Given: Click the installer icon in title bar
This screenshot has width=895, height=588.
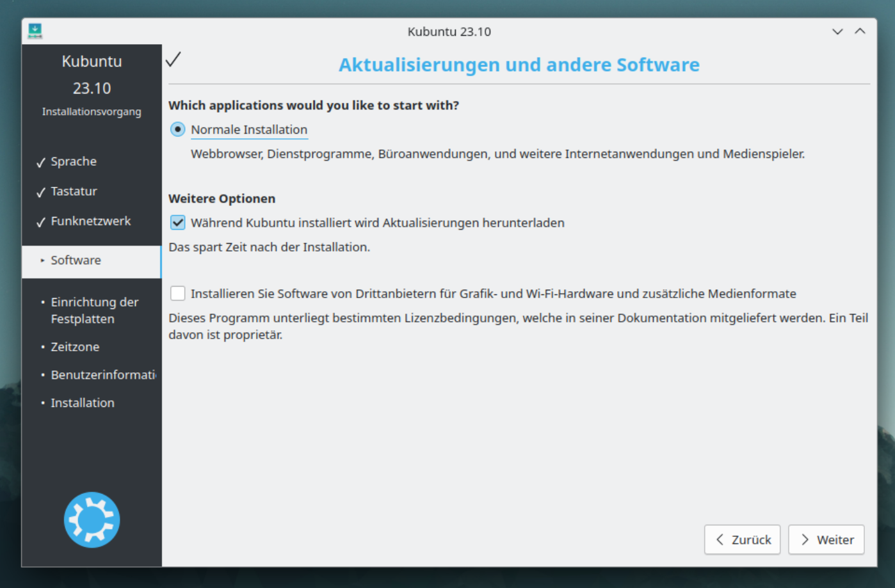Looking at the screenshot, I should [35, 31].
